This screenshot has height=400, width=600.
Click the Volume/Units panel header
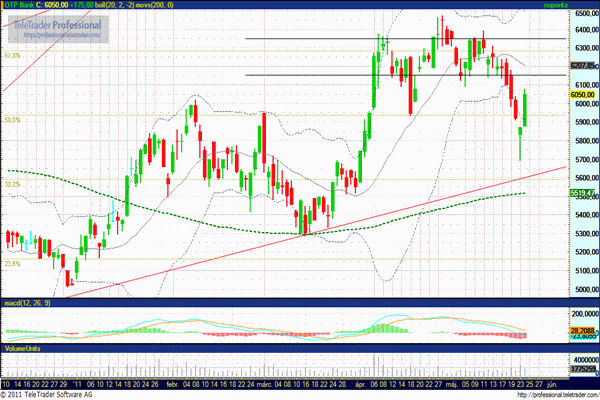[24, 349]
